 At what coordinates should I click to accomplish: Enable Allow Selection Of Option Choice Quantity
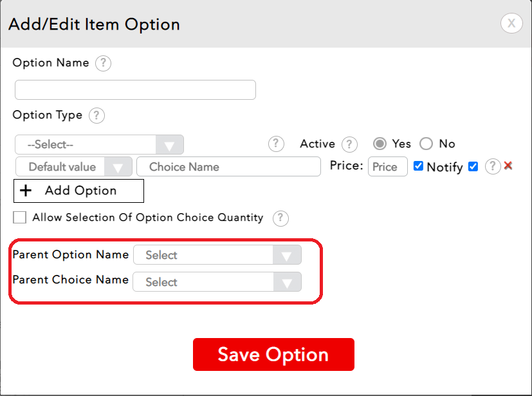20,218
